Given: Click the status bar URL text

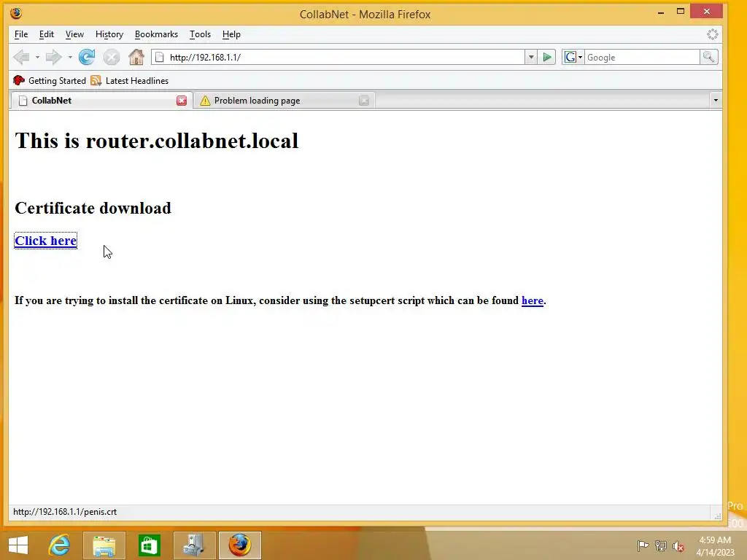Looking at the screenshot, I should [x=65, y=512].
